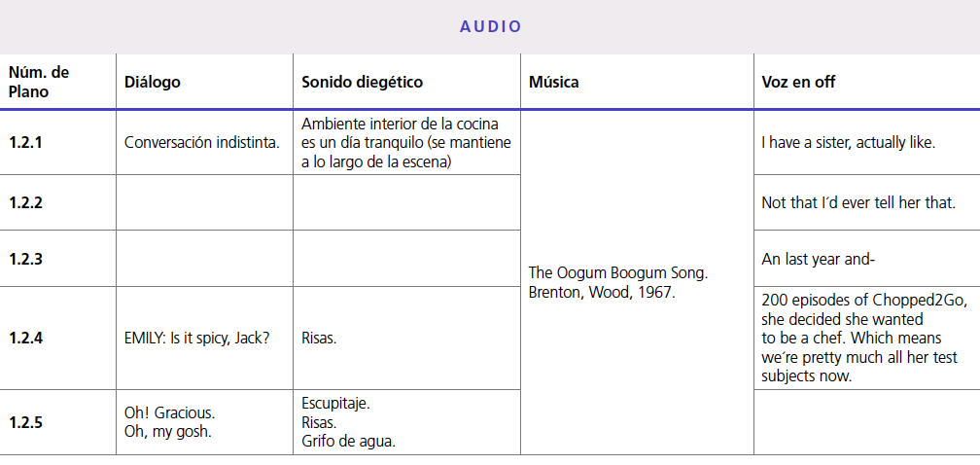Select the "Oh! Gracious. Oh, my gosh." cell
The width and height of the screenshot is (980, 465).
[170, 422]
